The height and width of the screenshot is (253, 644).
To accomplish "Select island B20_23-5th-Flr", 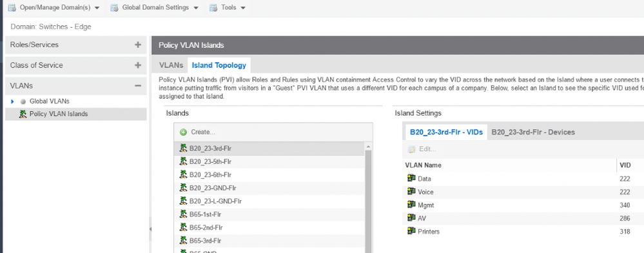I will [x=269, y=161].
